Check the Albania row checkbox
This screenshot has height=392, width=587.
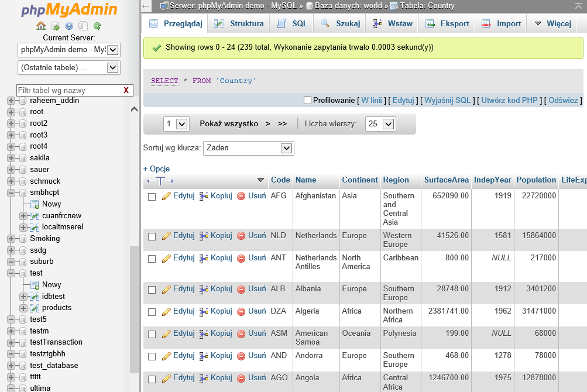152,290
